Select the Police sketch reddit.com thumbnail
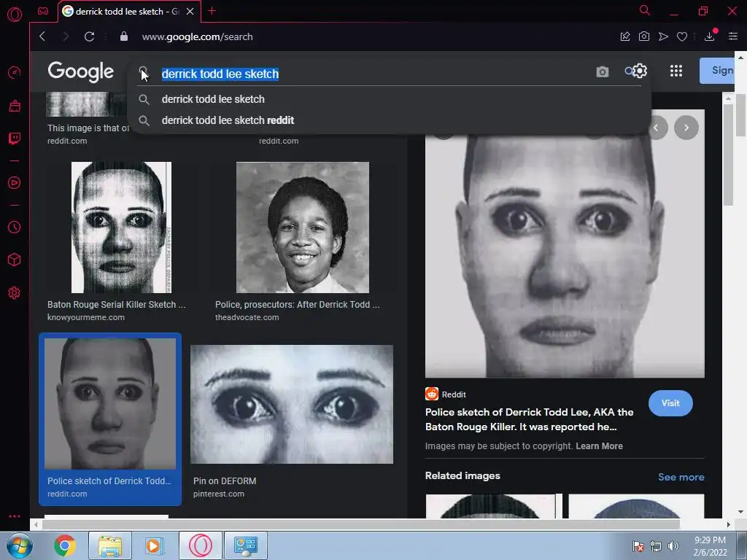The height and width of the screenshot is (560, 747). click(x=110, y=404)
